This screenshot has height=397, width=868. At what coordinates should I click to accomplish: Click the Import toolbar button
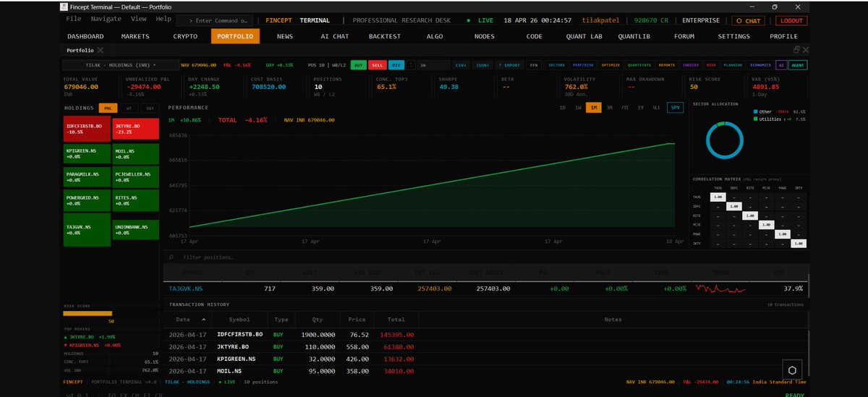coord(509,65)
